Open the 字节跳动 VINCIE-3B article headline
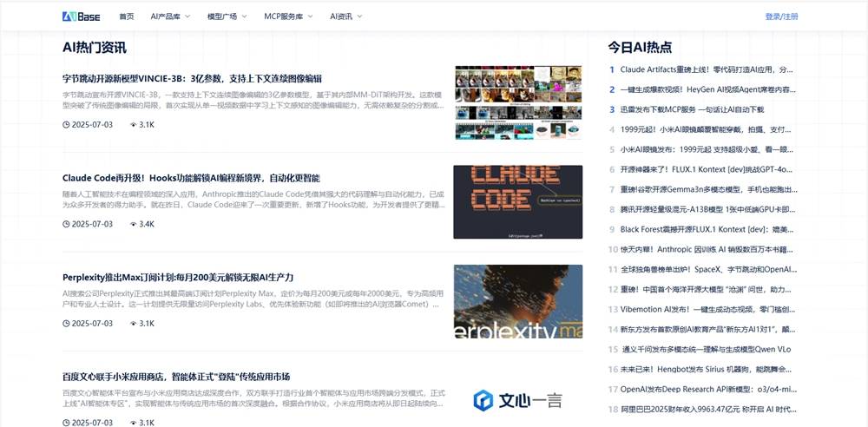The image size is (868, 427). coord(192,78)
